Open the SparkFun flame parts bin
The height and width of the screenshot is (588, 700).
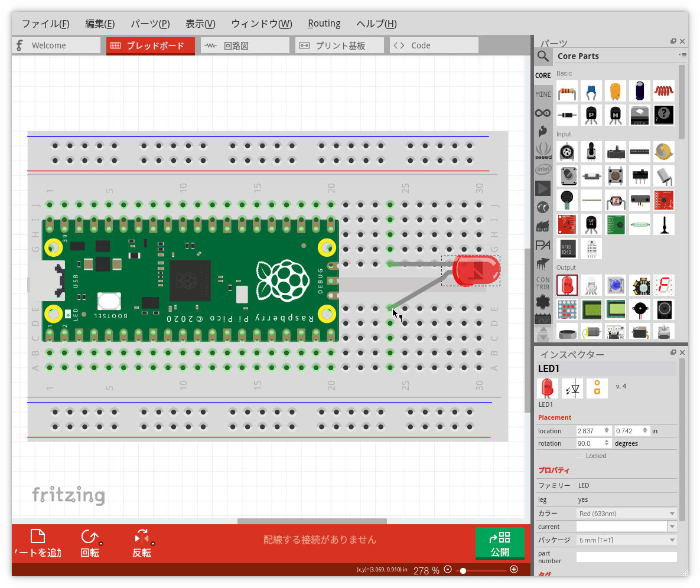tap(543, 132)
